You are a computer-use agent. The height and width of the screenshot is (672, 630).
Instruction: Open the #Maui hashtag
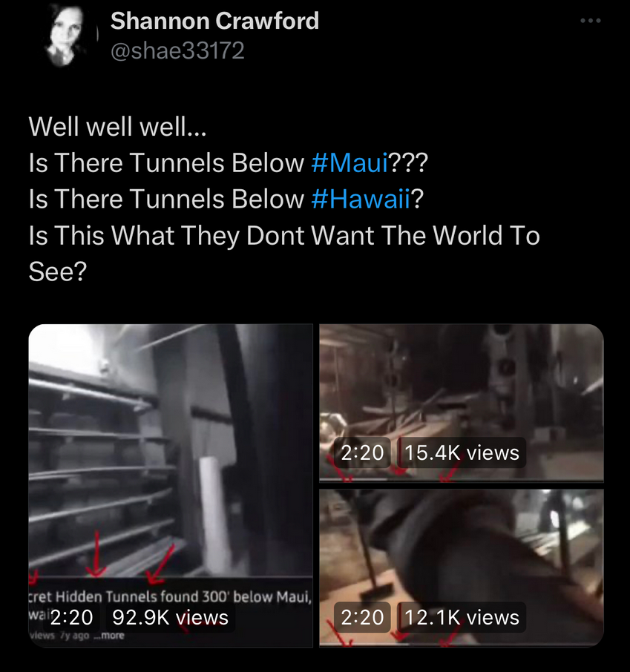(x=349, y=163)
